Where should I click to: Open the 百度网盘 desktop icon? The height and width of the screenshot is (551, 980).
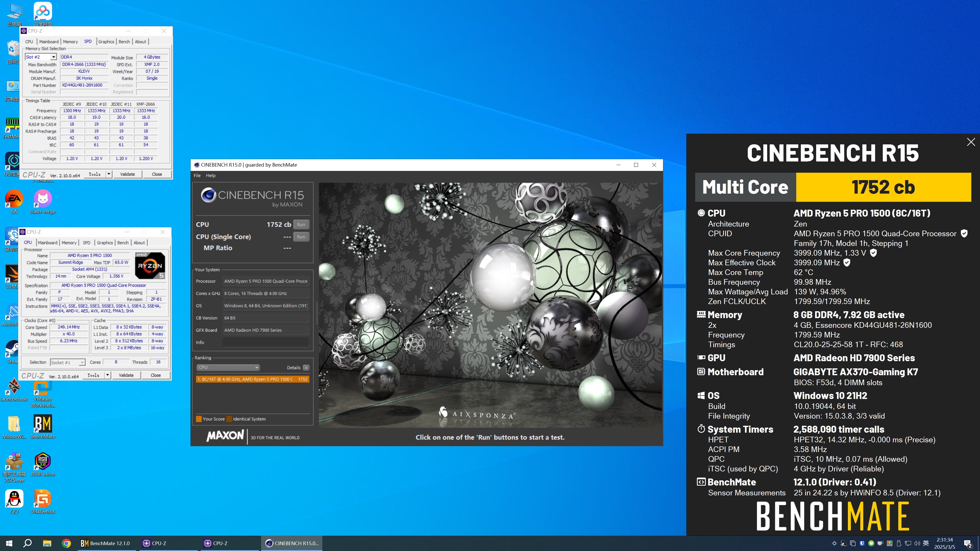(x=43, y=14)
